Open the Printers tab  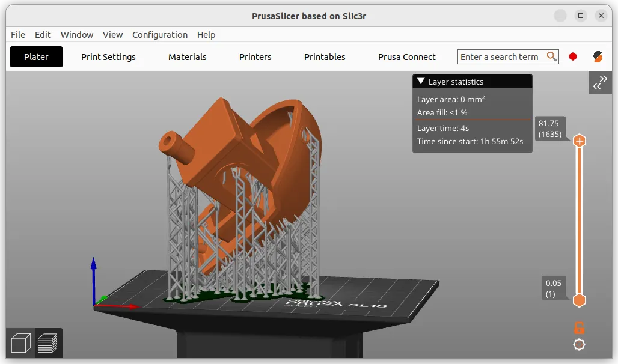(x=255, y=57)
